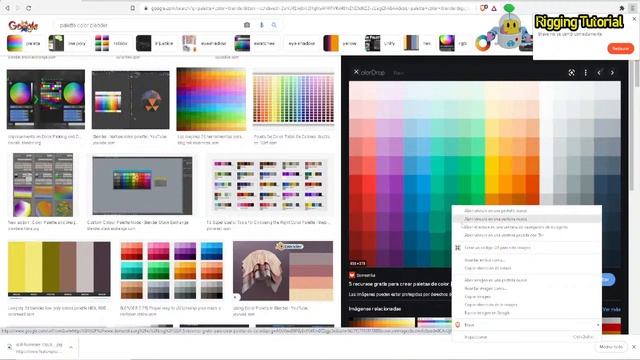640x360 pixels.
Task: Click the browser address bar URL
Action: pyautogui.click(x=310, y=8)
